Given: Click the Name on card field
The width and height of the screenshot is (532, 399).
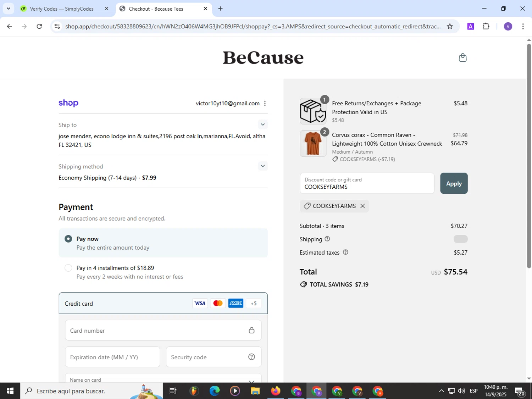Looking at the screenshot, I should coord(163,378).
